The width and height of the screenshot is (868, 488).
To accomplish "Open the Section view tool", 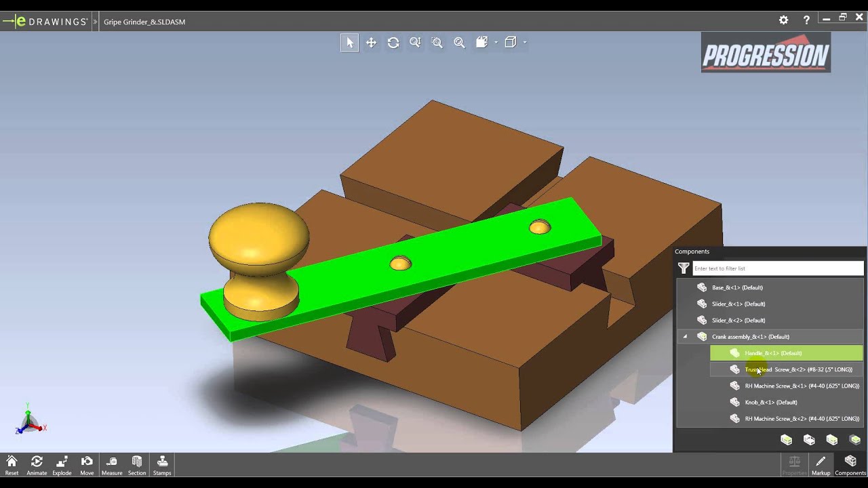I will pyautogui.click(x=137, y=465).
